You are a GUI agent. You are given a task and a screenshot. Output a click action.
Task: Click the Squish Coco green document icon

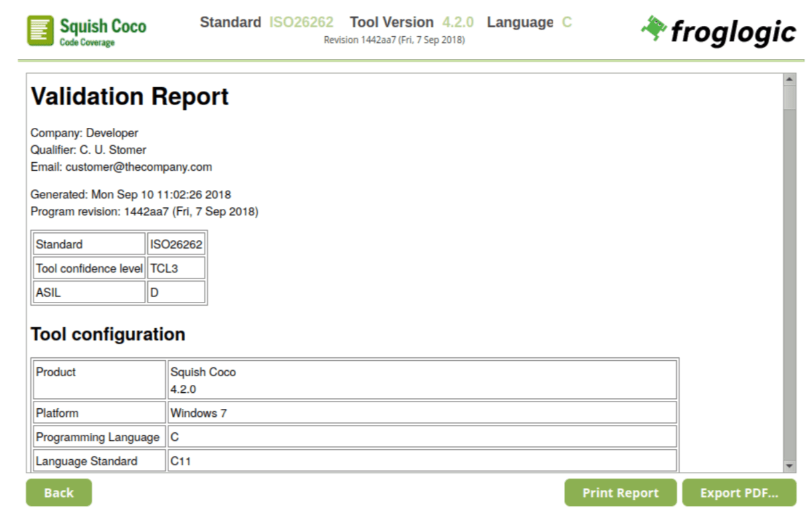[40, 31]
